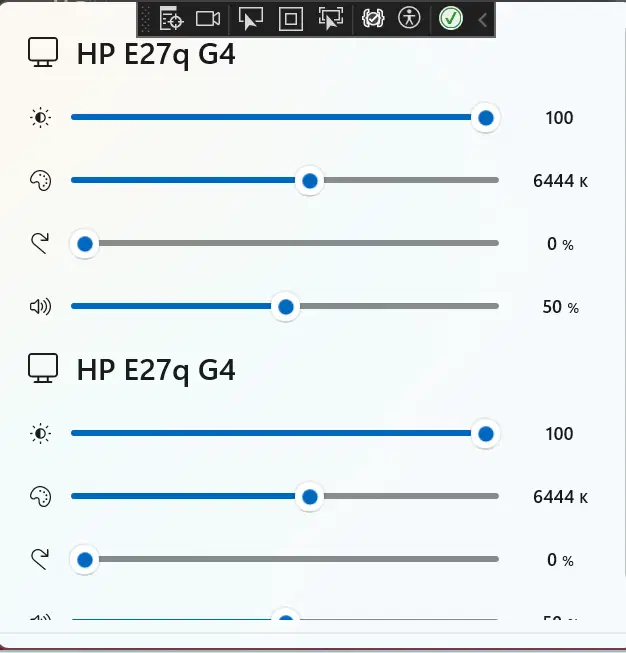Click the debug toolbar drag grip handle
Image resolution: width=626 pixels, height=653 pixels.
click(x=146, y=18)
